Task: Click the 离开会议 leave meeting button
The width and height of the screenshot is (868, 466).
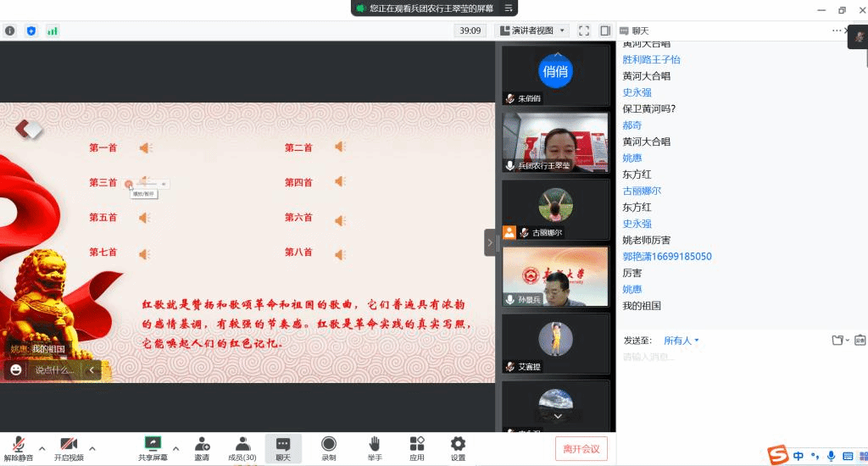Action: click(581, 449)
